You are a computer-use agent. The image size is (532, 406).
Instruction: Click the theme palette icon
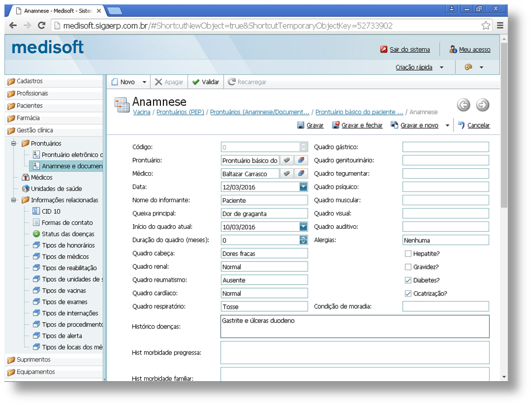(468, 67)
